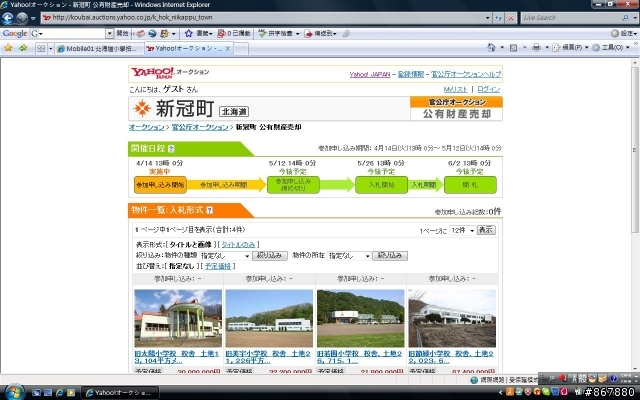Click the Home page icon
640x400 pixels.
pyautogui.click(x=491, y=48)
